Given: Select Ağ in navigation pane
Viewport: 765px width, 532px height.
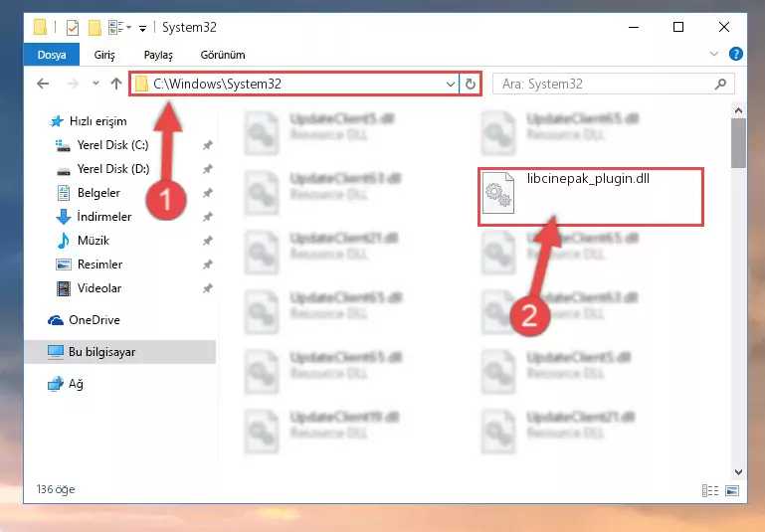Looking at the screenshot, I should pyautogui.click(x=76, y=384).
